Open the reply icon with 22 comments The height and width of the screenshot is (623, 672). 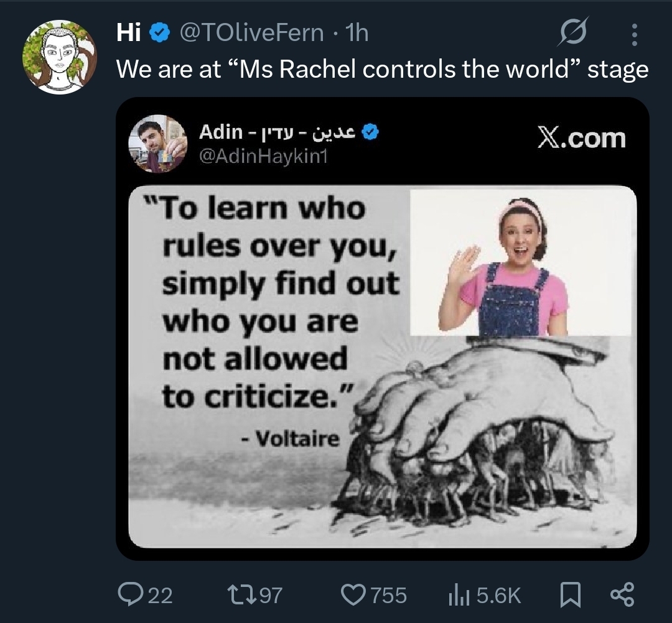click(129, 595)
